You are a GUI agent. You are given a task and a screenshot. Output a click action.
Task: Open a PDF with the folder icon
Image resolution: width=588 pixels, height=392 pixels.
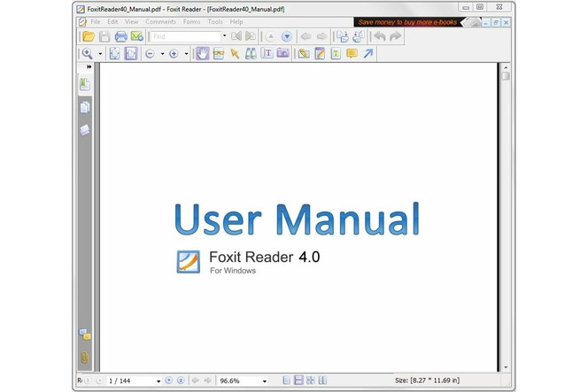(x=89, y=36)
